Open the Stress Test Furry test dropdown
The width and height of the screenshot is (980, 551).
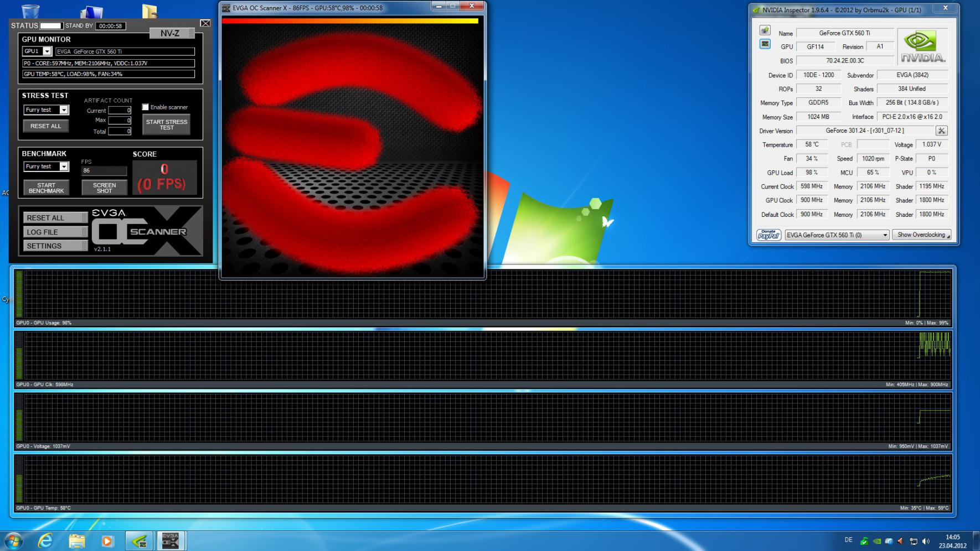coord(64,110)
